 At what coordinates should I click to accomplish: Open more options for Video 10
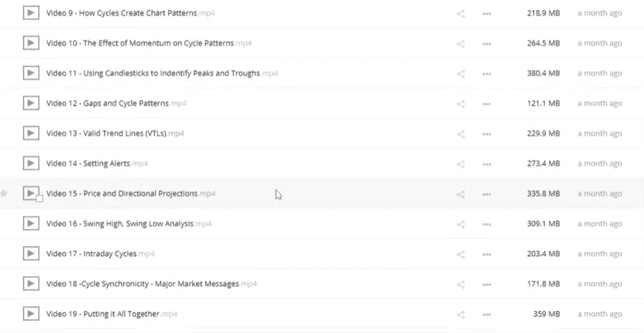pyautogui.click(x=487, y=43)
